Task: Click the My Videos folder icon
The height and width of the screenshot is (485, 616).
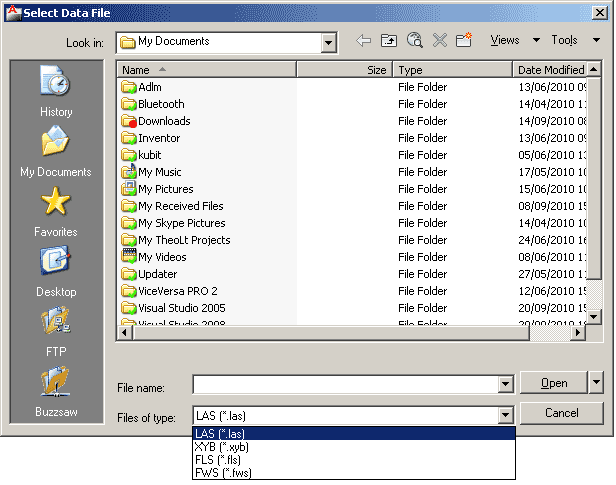Action: coord(128,257)
